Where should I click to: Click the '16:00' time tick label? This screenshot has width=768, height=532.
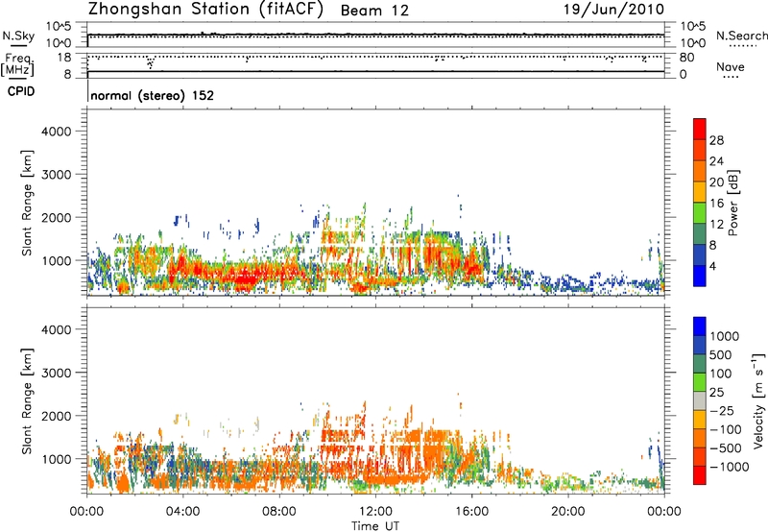pyautogui.click(x=471, y=512)
